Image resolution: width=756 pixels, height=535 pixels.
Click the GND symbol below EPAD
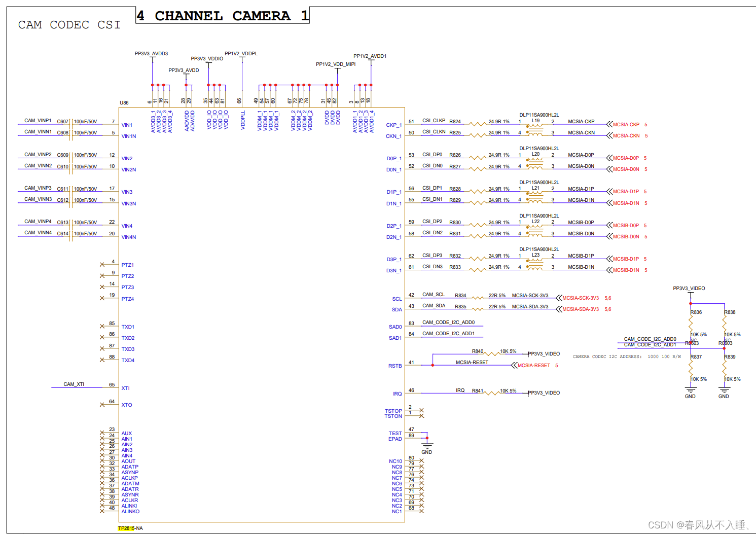tap(427, 446)
